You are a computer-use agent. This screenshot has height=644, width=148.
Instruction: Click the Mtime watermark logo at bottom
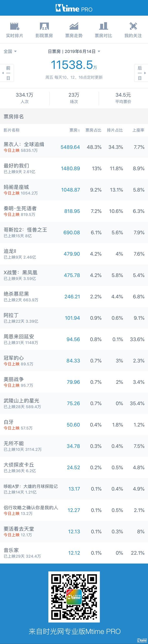[142, 640]
